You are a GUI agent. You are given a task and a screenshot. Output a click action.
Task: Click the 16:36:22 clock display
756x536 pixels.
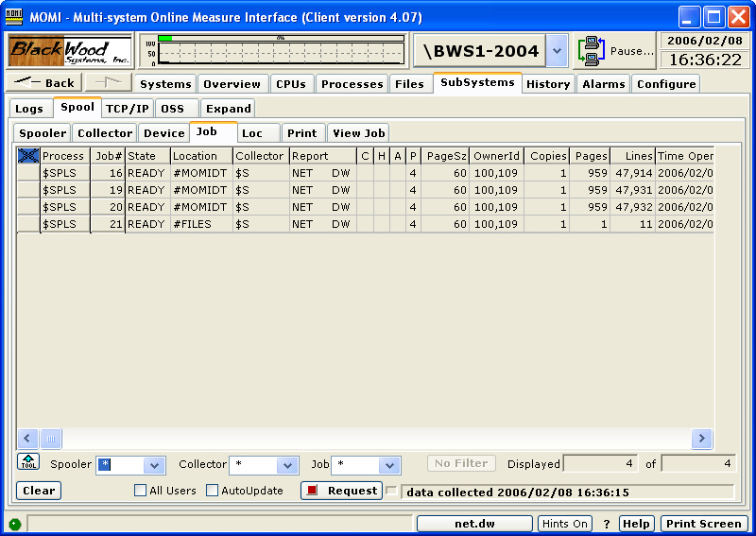[x=705, y=60]
